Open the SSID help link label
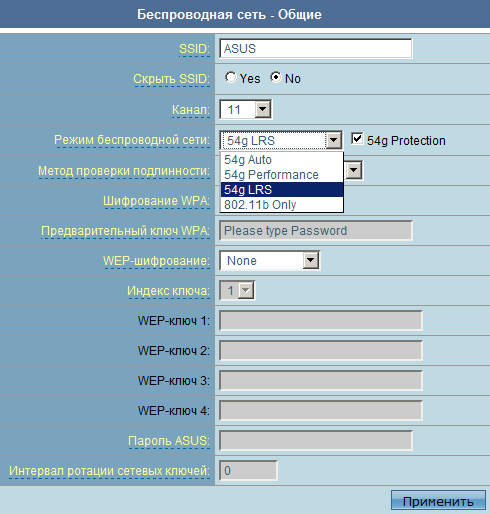The height and width of the screenshot is (514, 490). 194,49
